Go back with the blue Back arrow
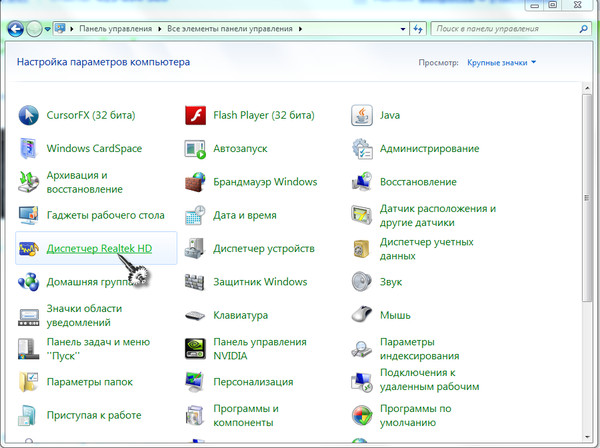 [15, 29]
